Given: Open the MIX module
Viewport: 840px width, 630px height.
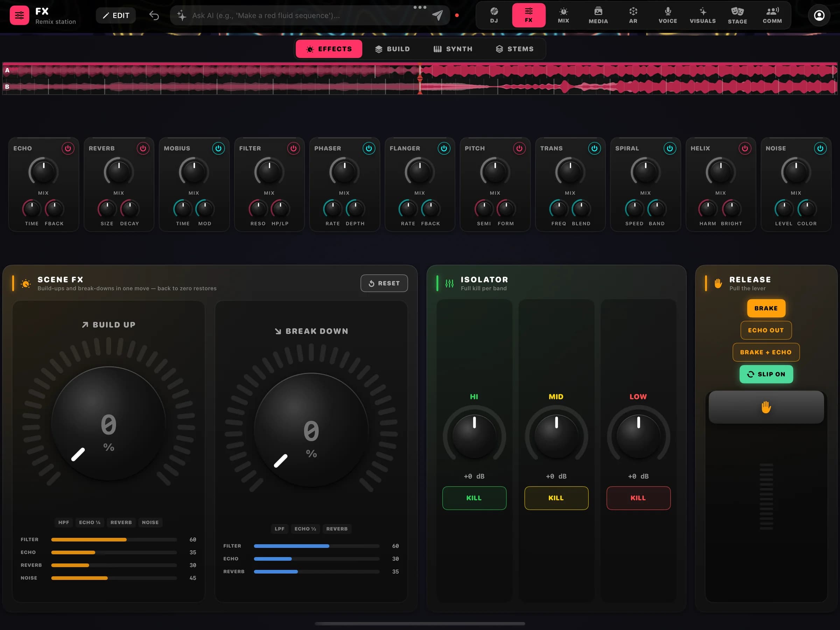Looking at the screenshot, I should pos(563,15).
